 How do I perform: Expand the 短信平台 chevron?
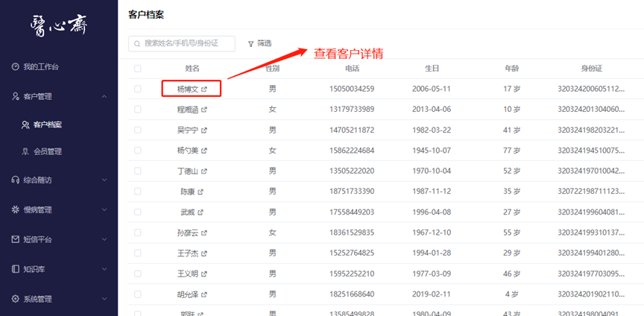click(x=104, y=239)
